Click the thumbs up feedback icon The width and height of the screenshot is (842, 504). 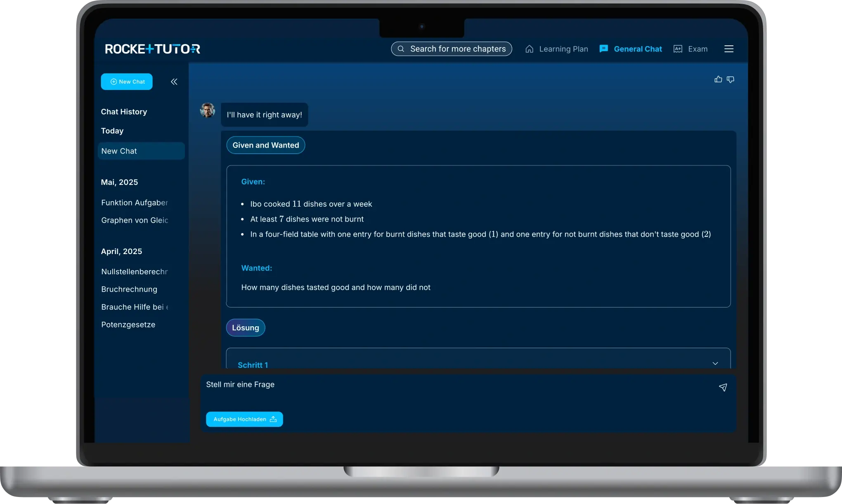point(718,79)
